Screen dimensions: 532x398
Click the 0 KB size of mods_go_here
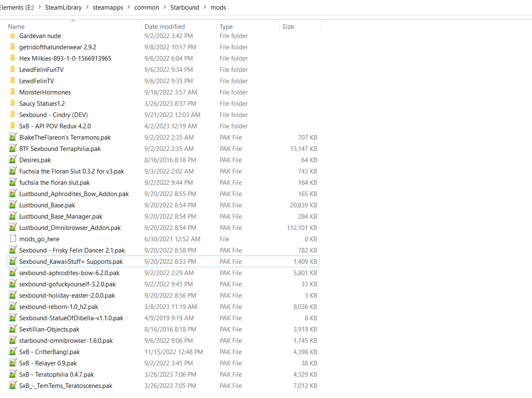point(311,239)
